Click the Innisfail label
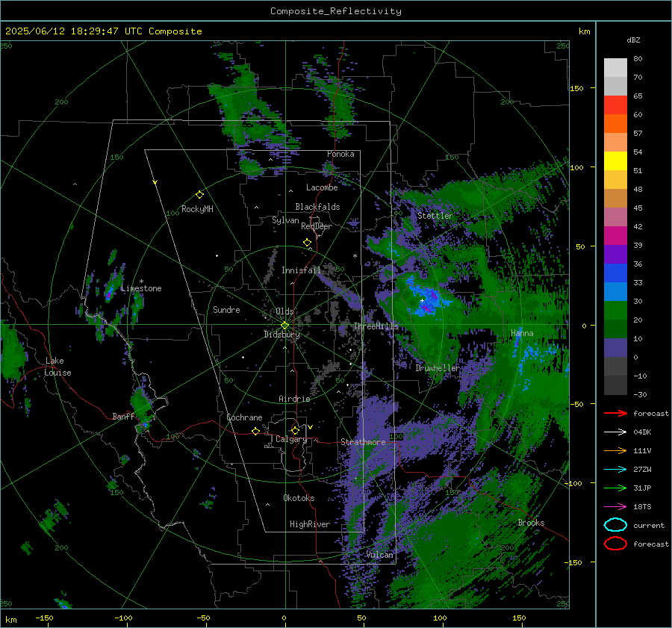Image resolution: width=672 pixels, height=628 pixels. click(302, 270)
